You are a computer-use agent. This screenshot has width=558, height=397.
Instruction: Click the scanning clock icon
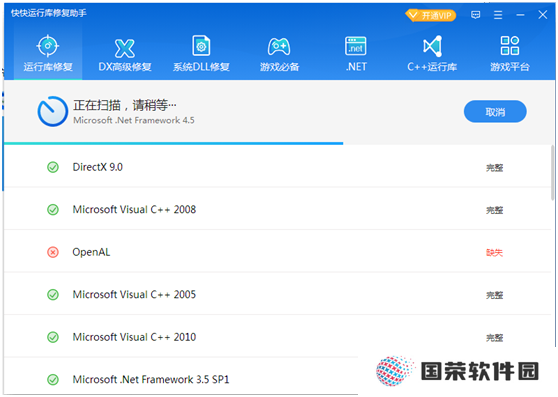[53, 111]
